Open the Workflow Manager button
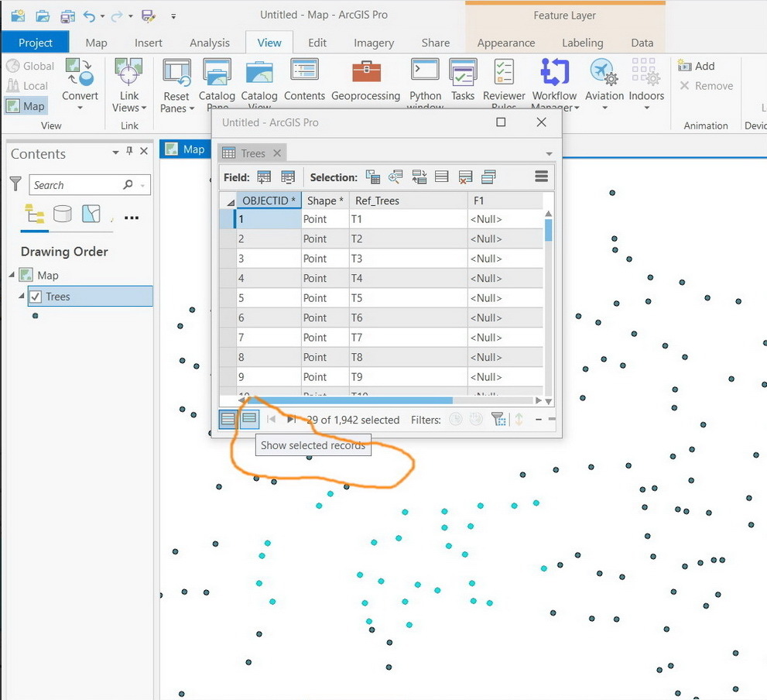Image resolution: width=767 pixels, height=700 pixels. tap(554, 83)
